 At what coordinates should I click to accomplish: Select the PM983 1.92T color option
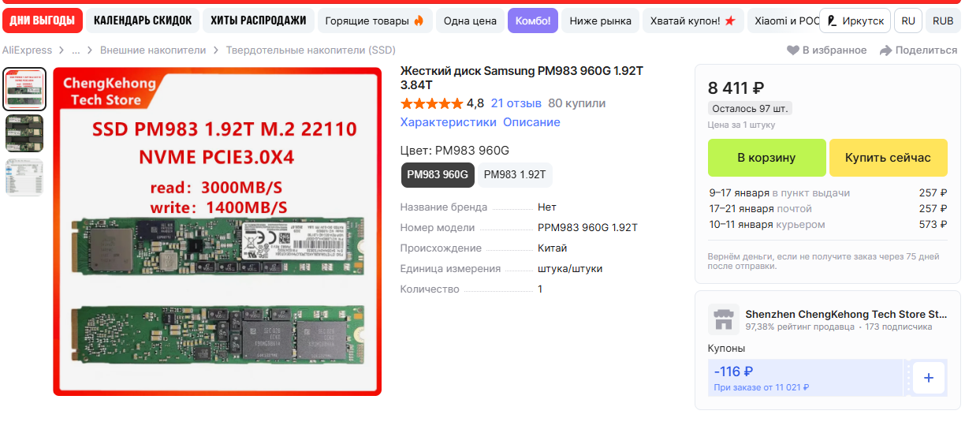(514, 174)
